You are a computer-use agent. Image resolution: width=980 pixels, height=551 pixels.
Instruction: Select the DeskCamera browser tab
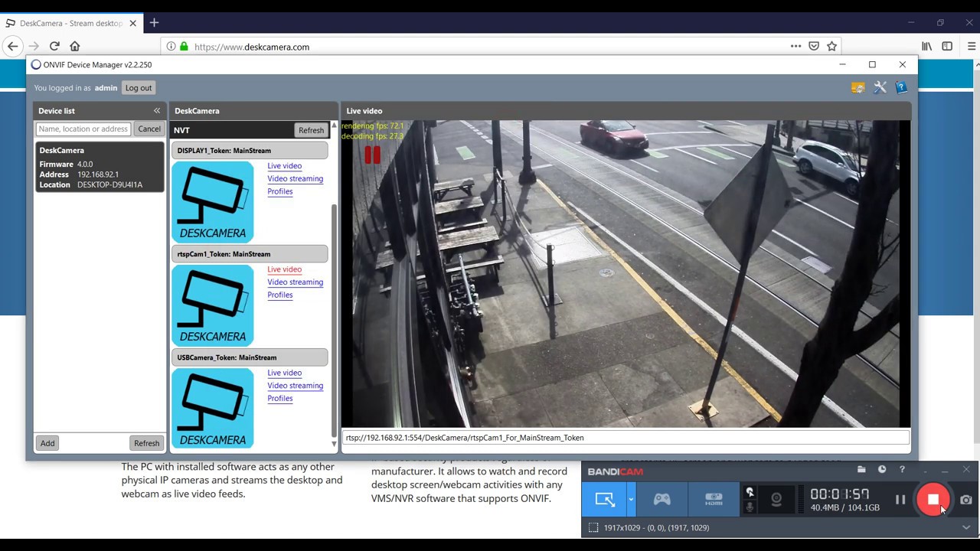point(71,23)
